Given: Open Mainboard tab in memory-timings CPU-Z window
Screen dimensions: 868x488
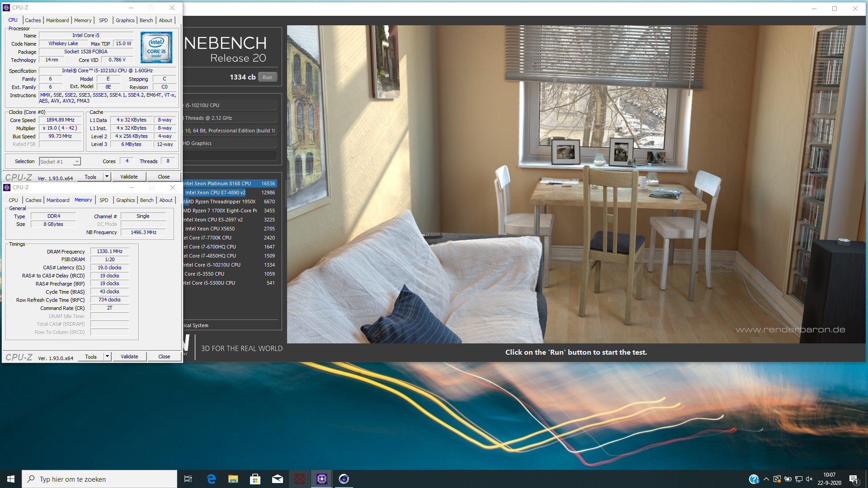Looking at the screenshot, I should point(58,200).
